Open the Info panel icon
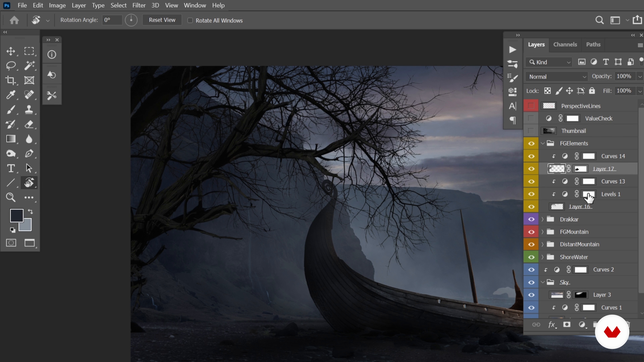 [x=52, y=54]
